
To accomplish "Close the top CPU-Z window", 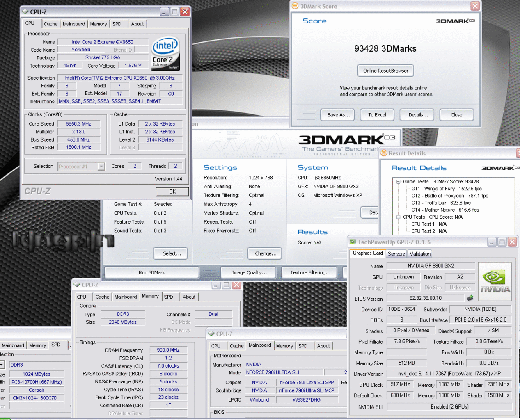I will (185, 12).
